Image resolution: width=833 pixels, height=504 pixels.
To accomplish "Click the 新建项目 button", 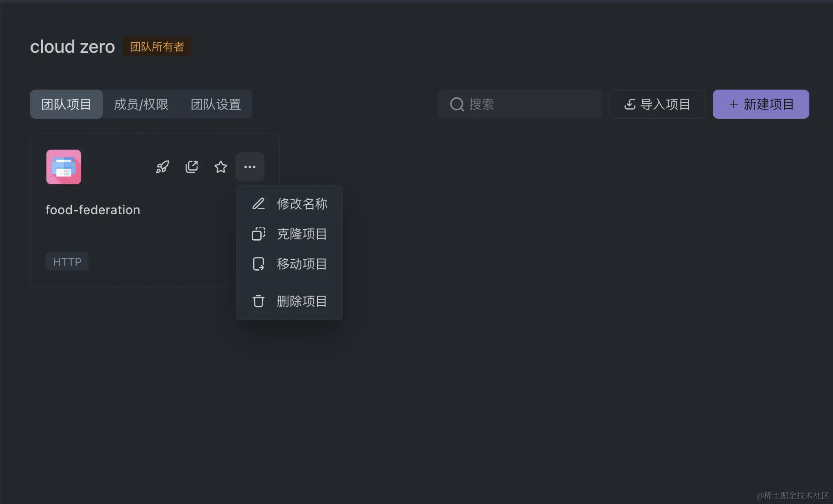I will [x=761, y=104].
